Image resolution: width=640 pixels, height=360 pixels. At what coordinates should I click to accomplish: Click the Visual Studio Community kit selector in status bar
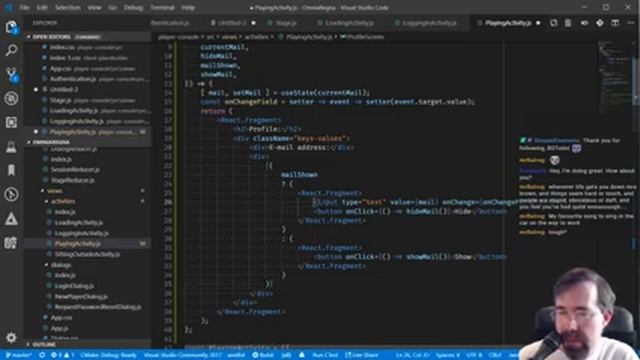pos(182,355)
